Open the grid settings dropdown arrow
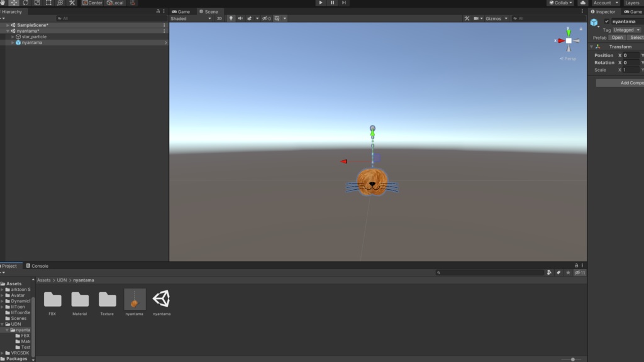 click(285, 18)
